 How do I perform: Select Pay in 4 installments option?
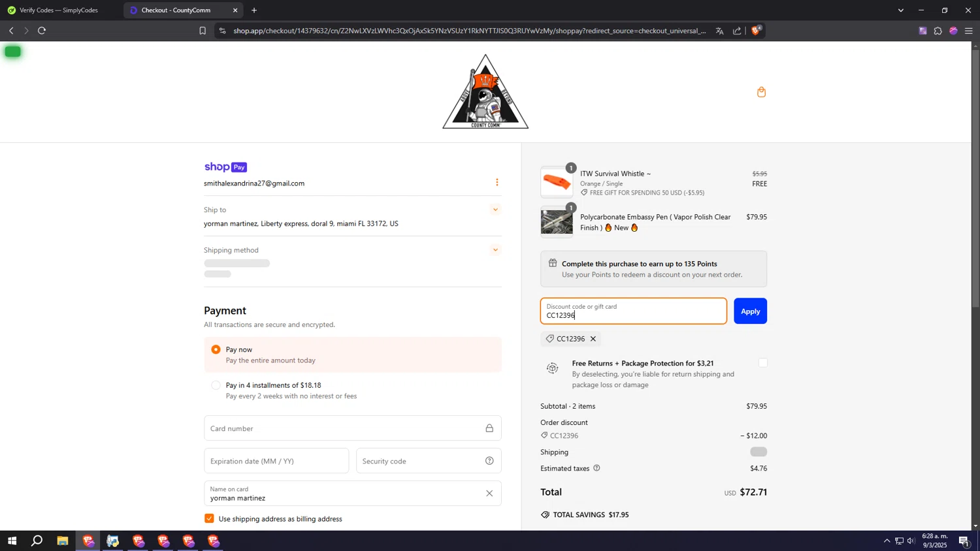pos(216,385)
